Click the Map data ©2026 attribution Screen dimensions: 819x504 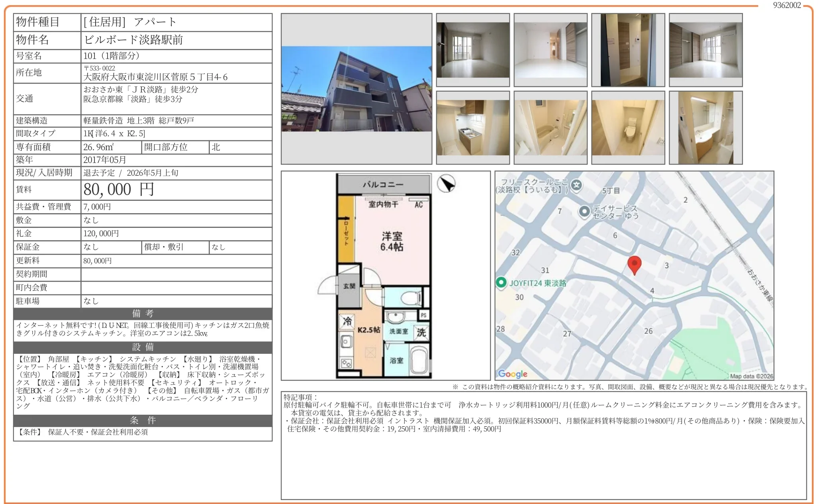coord(751,376)
